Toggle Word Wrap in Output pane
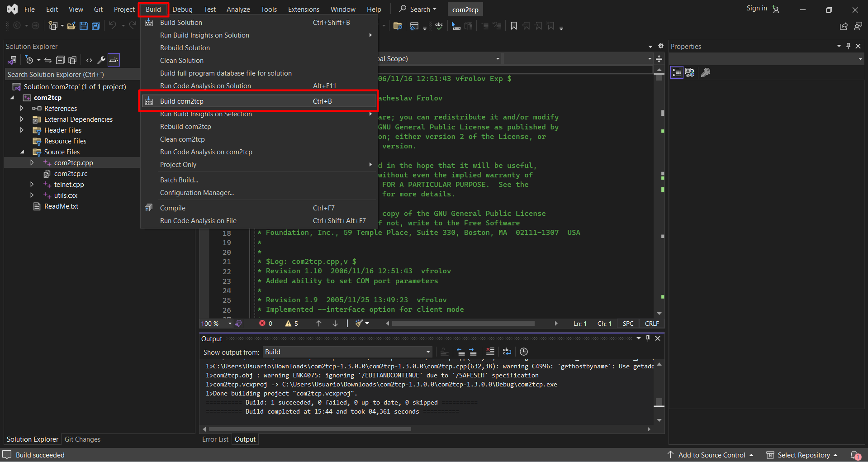Screen dimensions: 868x462 [507, 352]
